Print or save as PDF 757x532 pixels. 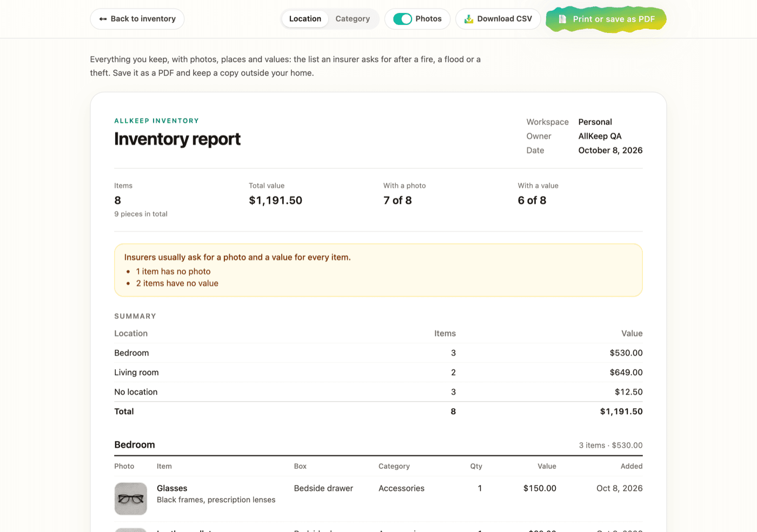click(x=606, y=19)
